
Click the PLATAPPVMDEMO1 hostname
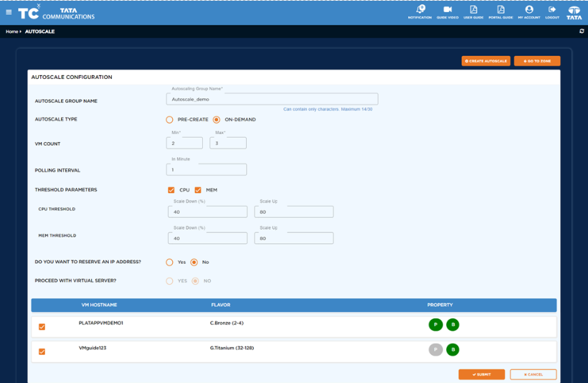pyautogui.click(x=101, y=323)
